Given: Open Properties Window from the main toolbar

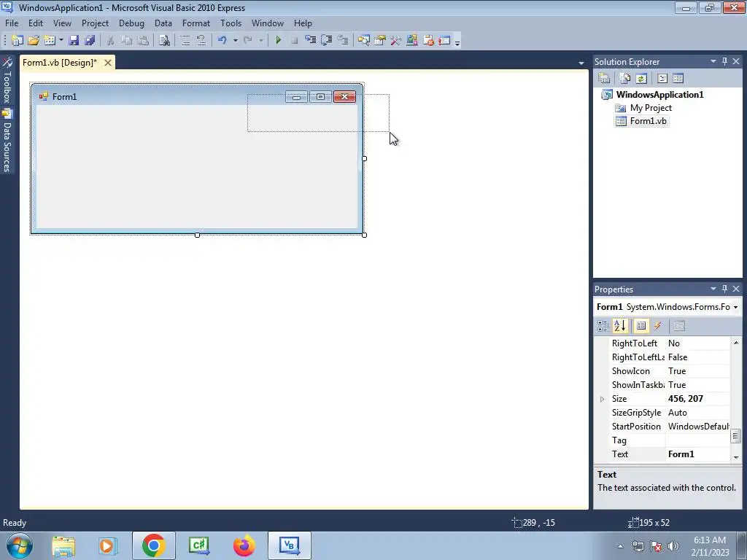Looking at the screenshot, I should [379, 41].
